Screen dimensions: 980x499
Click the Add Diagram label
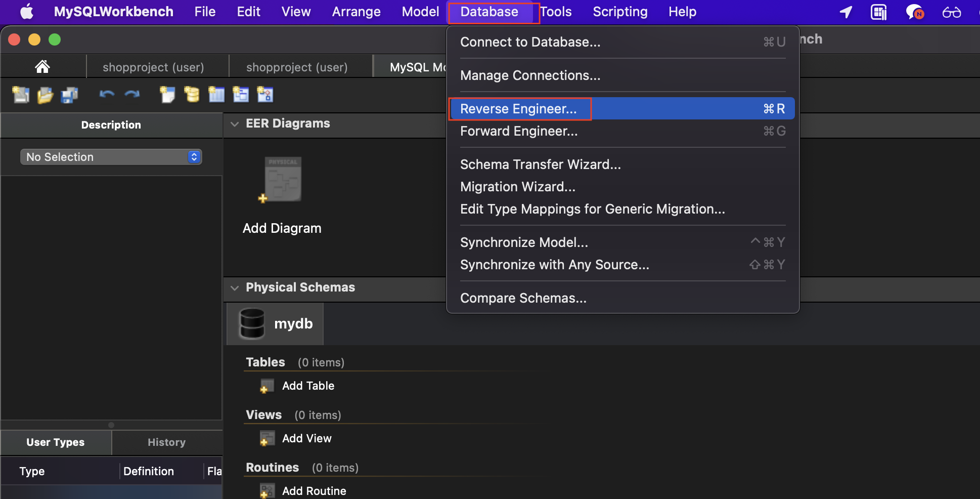[x=282, y=228]
